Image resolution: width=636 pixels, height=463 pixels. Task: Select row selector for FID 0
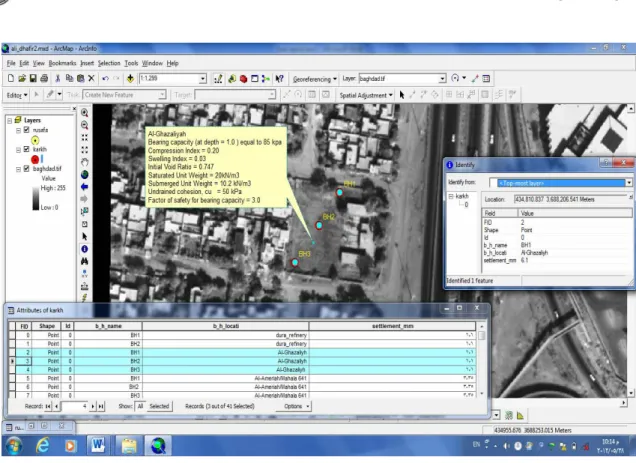point(13,335)
